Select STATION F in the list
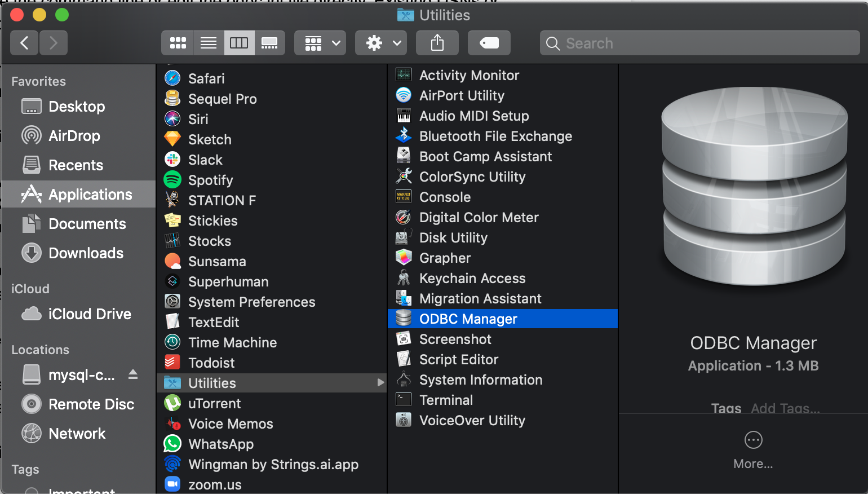This screenshot has height=494, width=868. pos(272,200)
